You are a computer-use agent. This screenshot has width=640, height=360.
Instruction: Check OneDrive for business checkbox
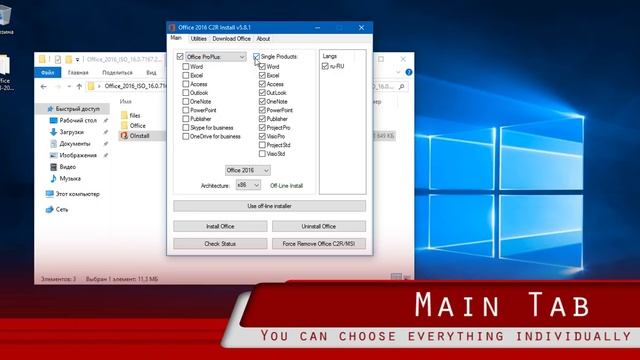(186, 136)
